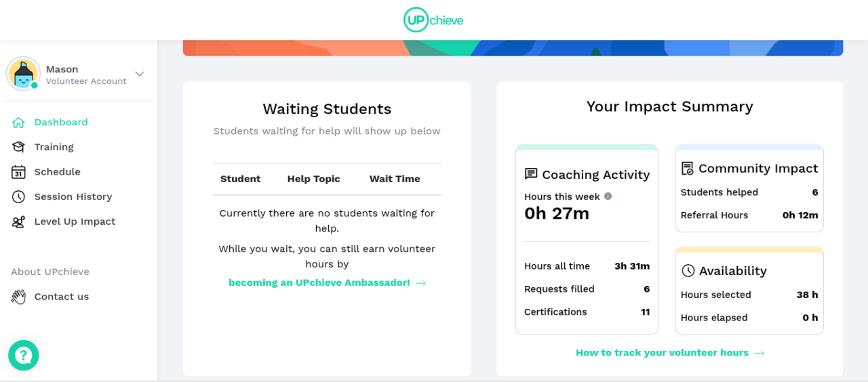The height and width of the screenshot is (382, 868).
Task: Open the green help question mark button
Action: click(24, 355)
